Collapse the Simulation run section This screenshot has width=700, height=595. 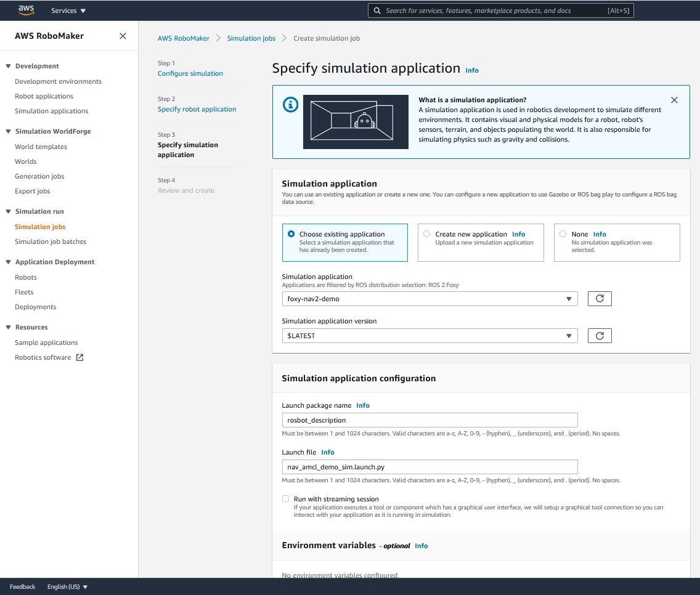click(8, 211)
